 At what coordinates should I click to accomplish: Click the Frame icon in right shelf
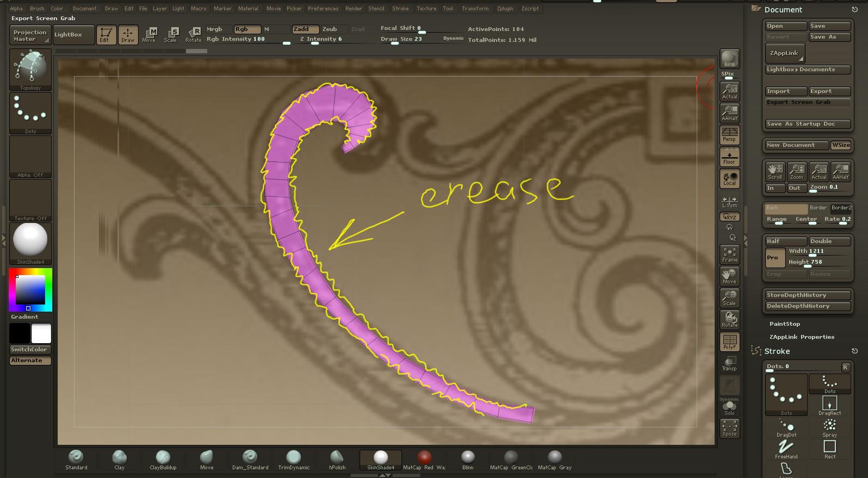(729, 254)
